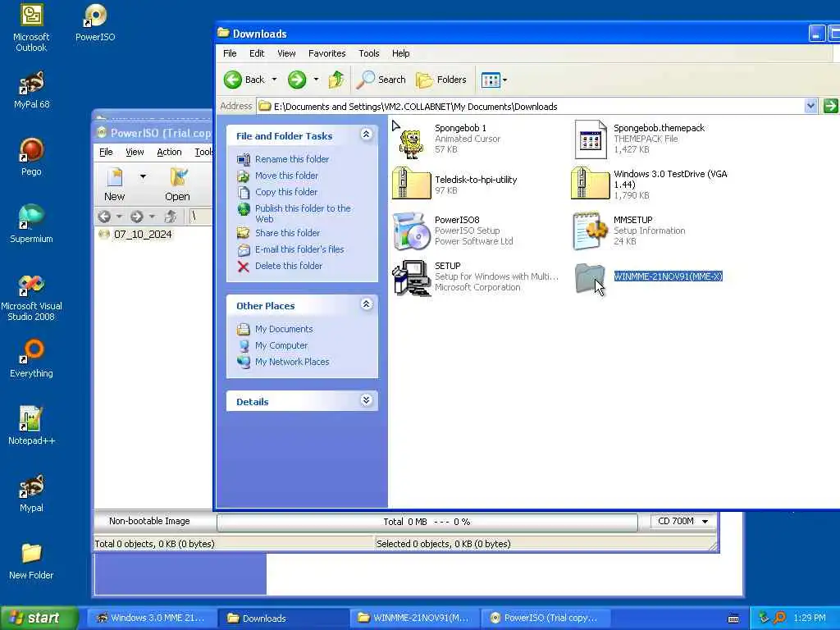Open the View menu in Downloads
840x630 pixels.
[x=286, y=53]
